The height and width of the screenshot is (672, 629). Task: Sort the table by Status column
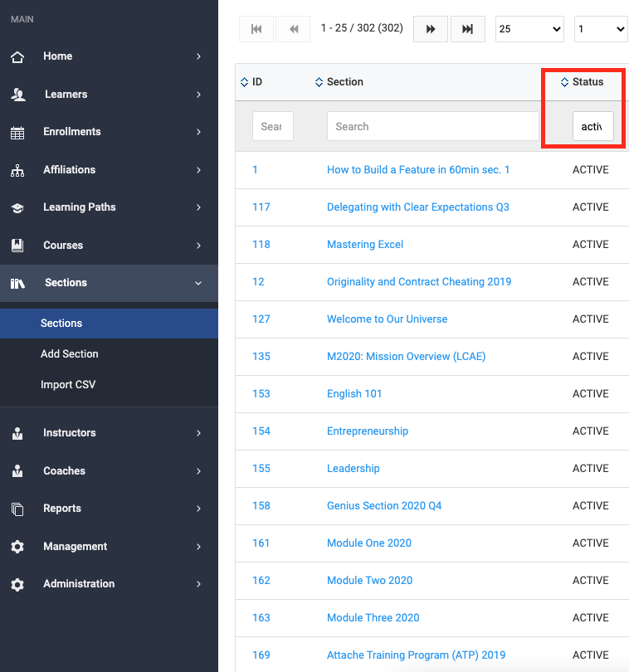tap(587, 82)
